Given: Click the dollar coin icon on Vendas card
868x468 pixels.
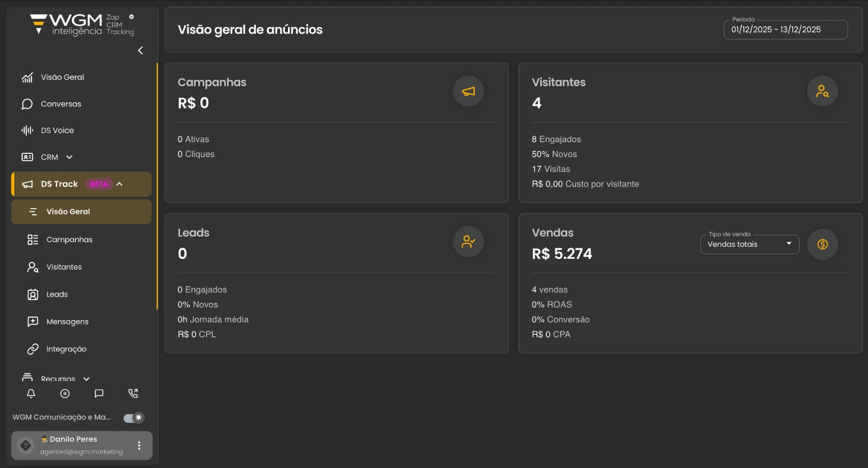Looking at the screenshot, I should (x=822, y=245).
